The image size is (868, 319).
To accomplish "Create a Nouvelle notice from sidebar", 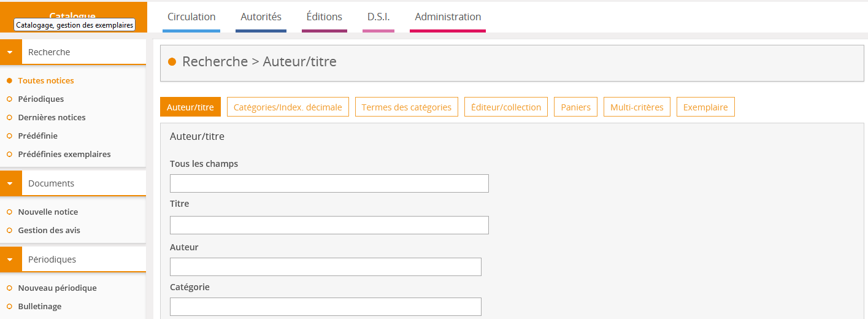I will (x=48, y=212).
